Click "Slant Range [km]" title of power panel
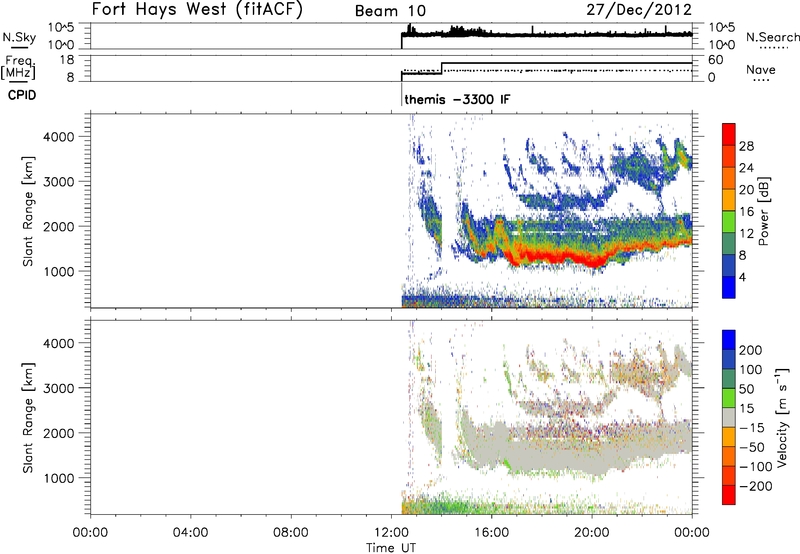800x554 pixels. (28, 211)
